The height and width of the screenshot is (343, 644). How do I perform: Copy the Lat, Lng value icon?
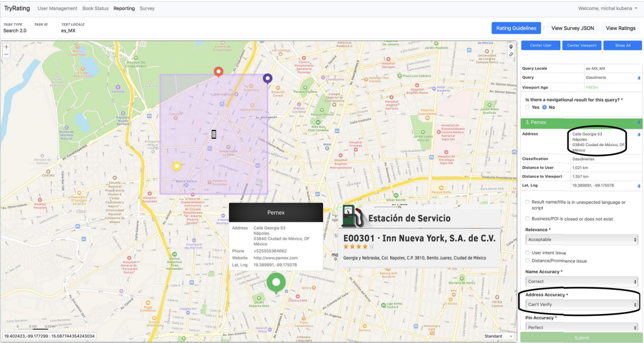pyautogui.click(x=638, y=185)
